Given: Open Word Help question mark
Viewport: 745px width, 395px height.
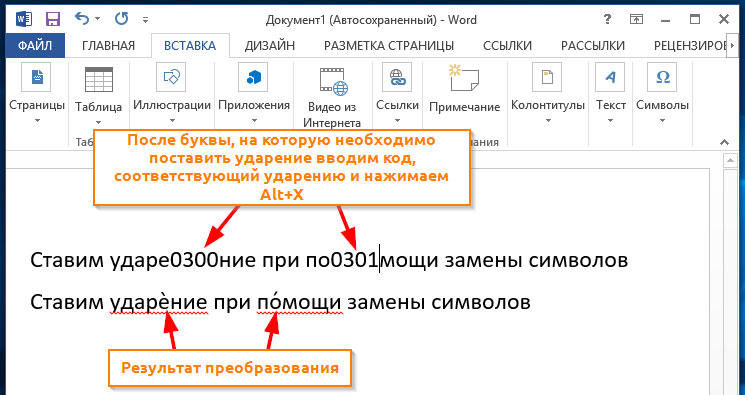Looking at the screenshot, I should pyautogui.click(x=607, y=19).
